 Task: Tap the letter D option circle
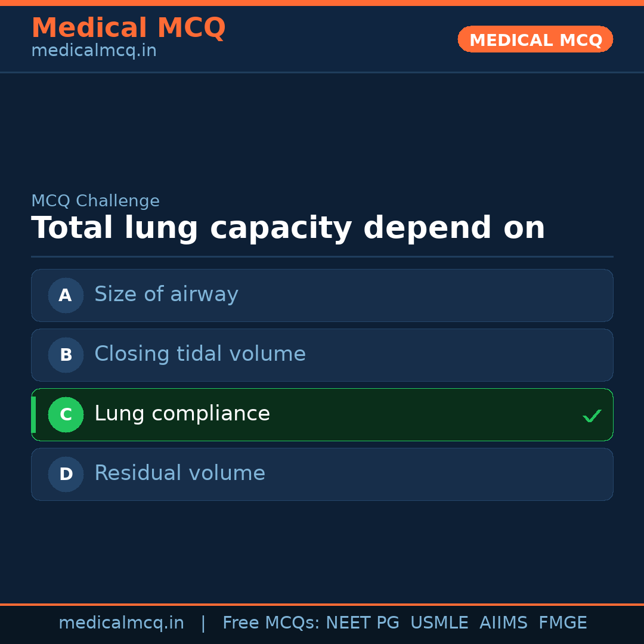click(x=66, y=474)
